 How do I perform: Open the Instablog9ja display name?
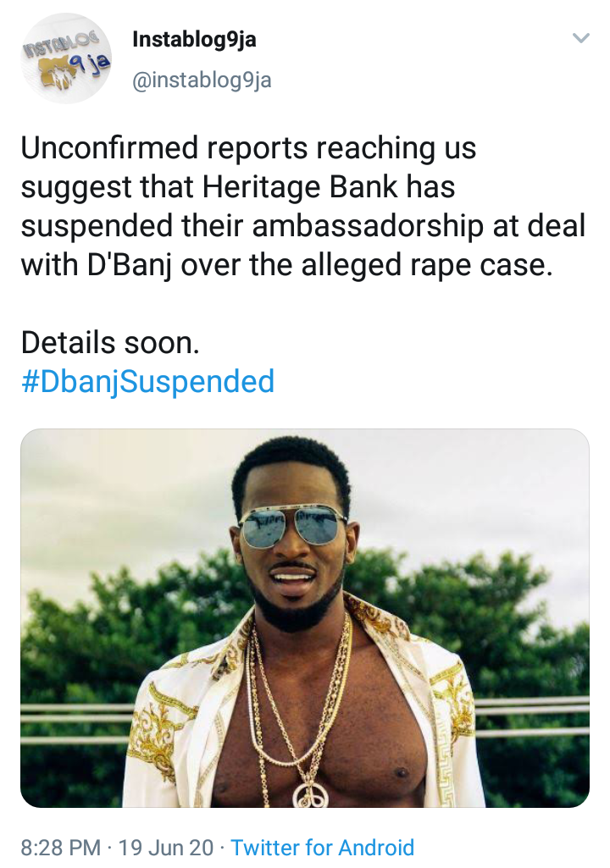click(194, 41)
